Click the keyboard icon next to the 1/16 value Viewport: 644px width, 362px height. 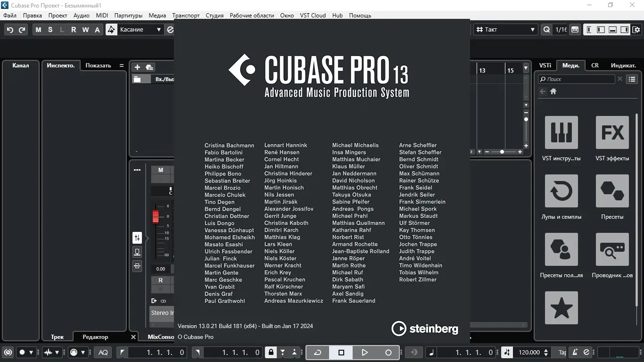pos(575,30)
